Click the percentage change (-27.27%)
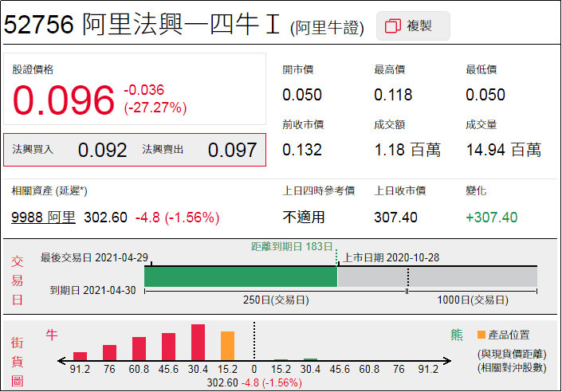Viewport: 562px width, 392px height. pos(155,108)
